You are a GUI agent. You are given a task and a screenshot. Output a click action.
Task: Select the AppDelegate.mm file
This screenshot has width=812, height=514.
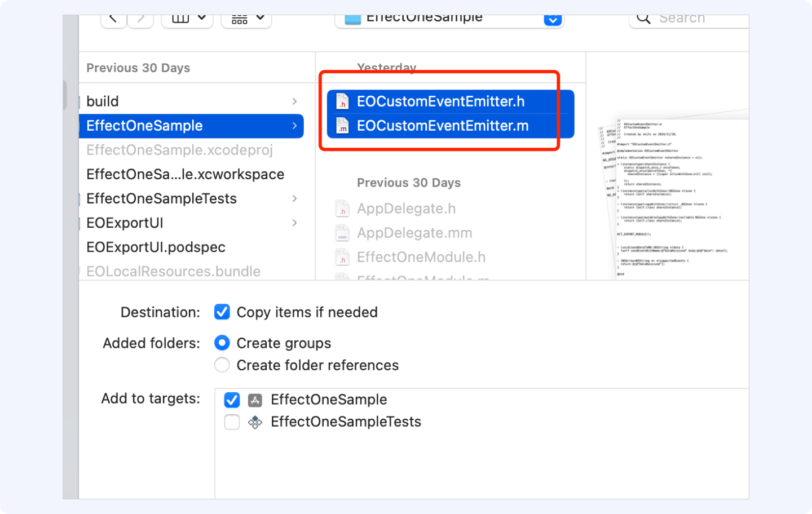tap(414, 233)
